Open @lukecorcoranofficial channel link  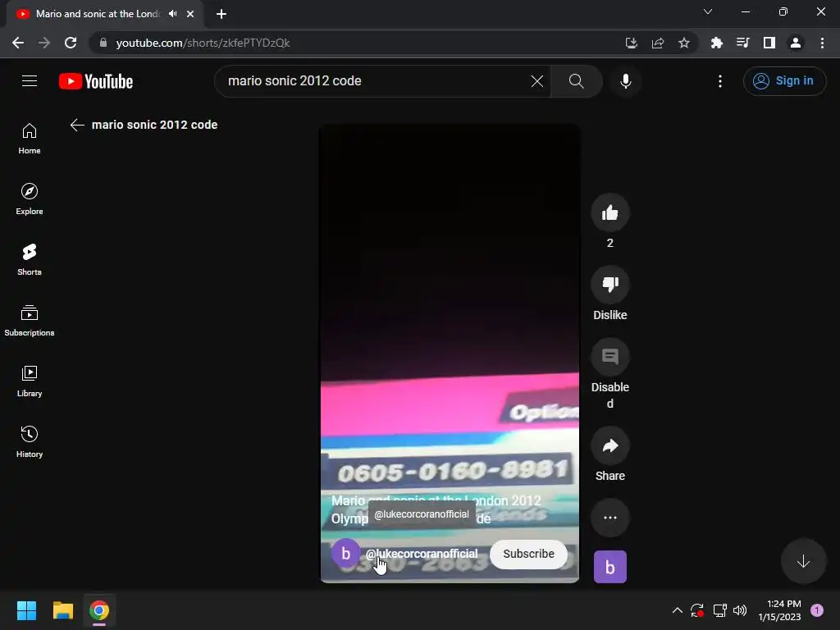pyautogui.click(x=422, y=554)
